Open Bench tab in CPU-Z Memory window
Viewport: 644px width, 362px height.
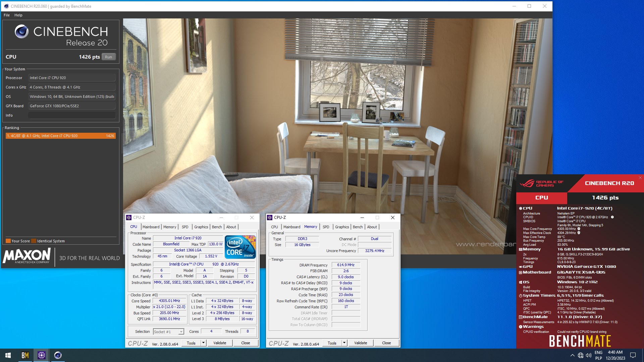tap(358, 227)
